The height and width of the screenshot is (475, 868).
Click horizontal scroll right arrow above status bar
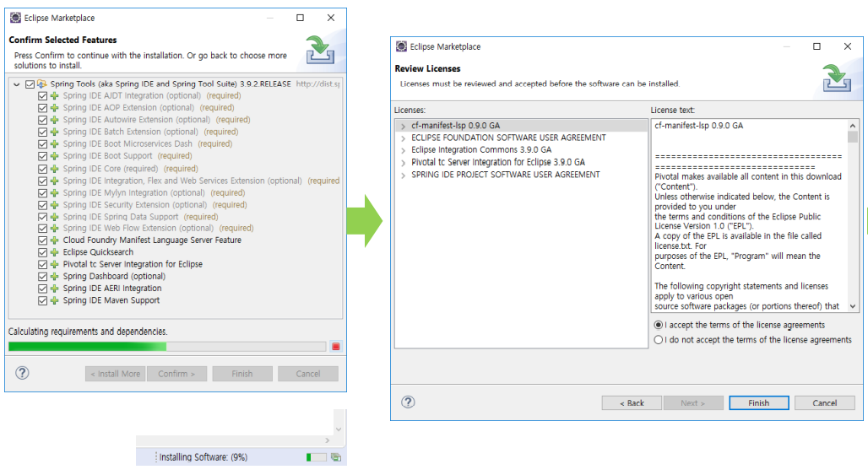point(327,440)
